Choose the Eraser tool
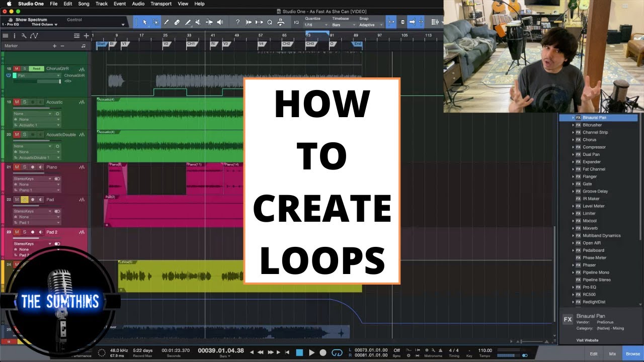Image resolution: width=644 pixels, height=362 pixels. click(x=177, y=22)
